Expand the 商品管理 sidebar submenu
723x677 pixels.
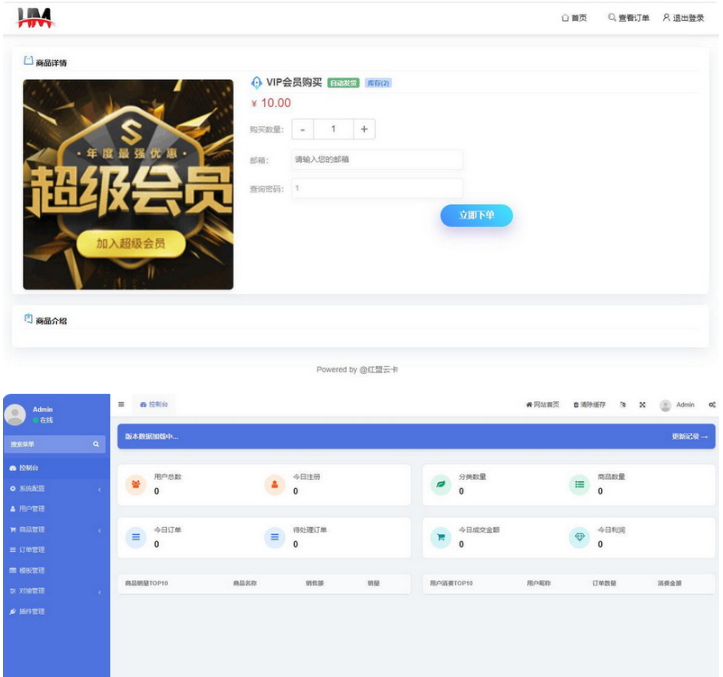pos(54,529)
